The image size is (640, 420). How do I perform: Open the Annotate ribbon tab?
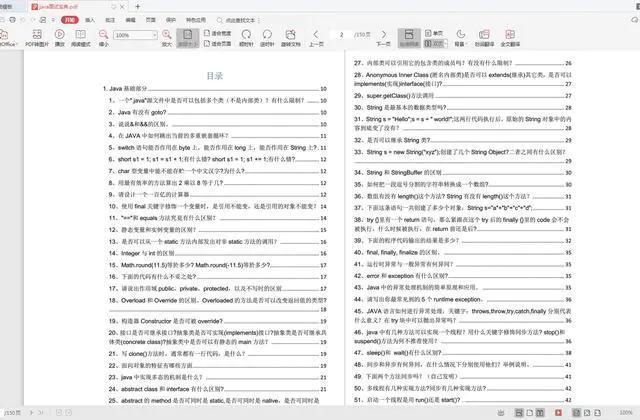(x=110, y=20)
